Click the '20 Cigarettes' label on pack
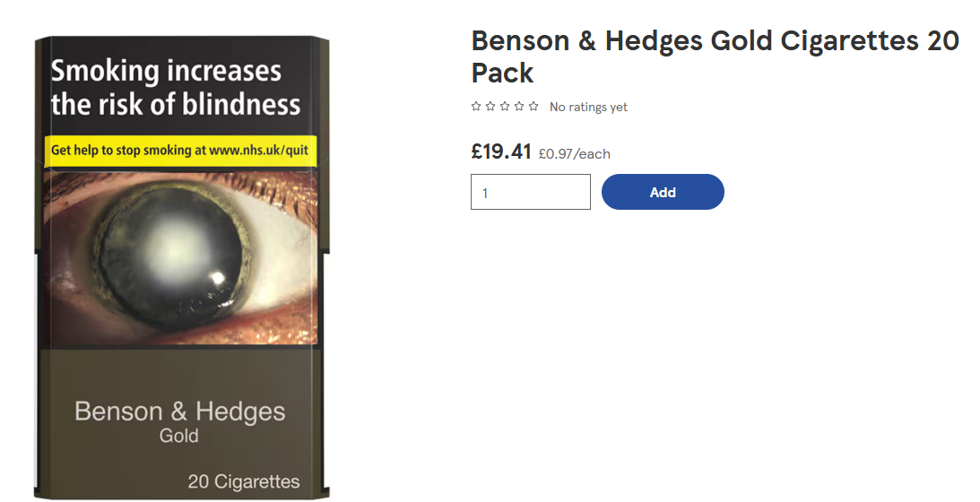Image resolution: width=980 pixels, height=502 pixels. pyautogui.click(x=244, y=481)
